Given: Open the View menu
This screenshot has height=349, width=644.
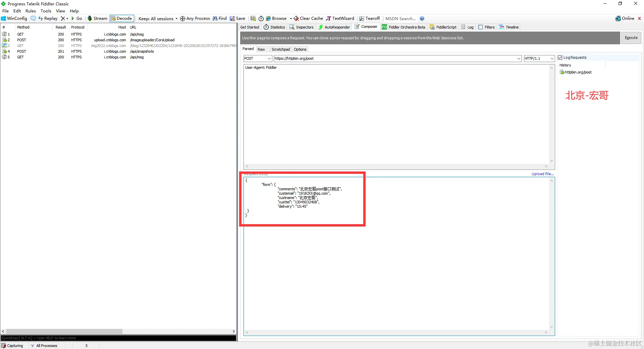Looking at the screenshot, I should click(x=61, y=11).
